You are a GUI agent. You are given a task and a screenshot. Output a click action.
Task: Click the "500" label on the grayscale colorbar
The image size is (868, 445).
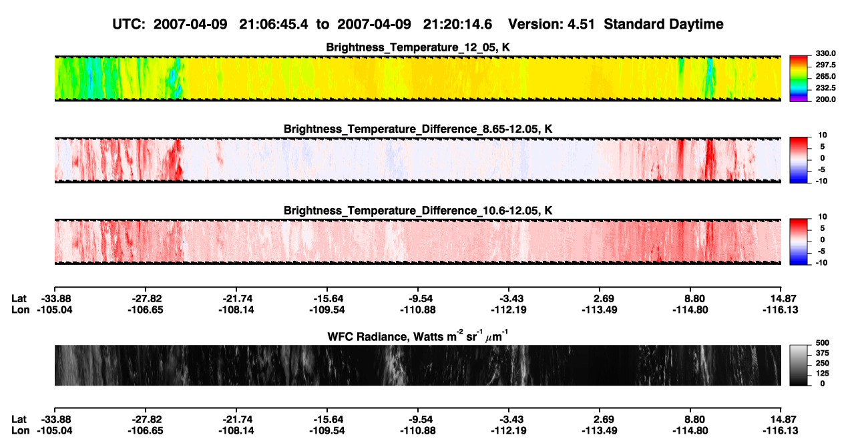[x=821, y=342]
